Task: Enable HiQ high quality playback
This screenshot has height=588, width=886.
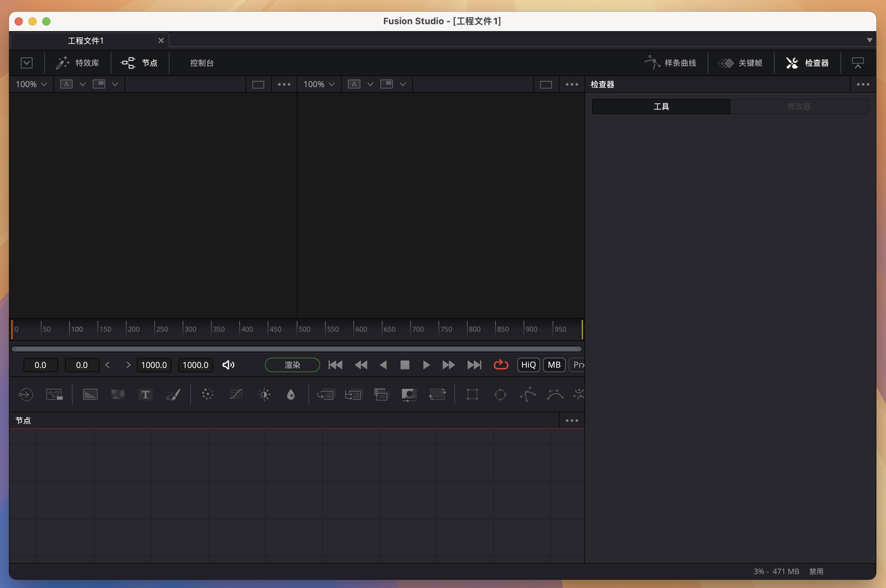Action: point(528,365)
